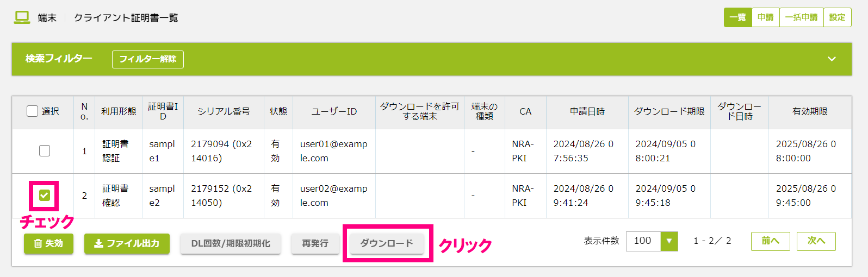Click the ダウンロード button
The width and height of the screenshot is (868, 277).
(x=387, y=243)
